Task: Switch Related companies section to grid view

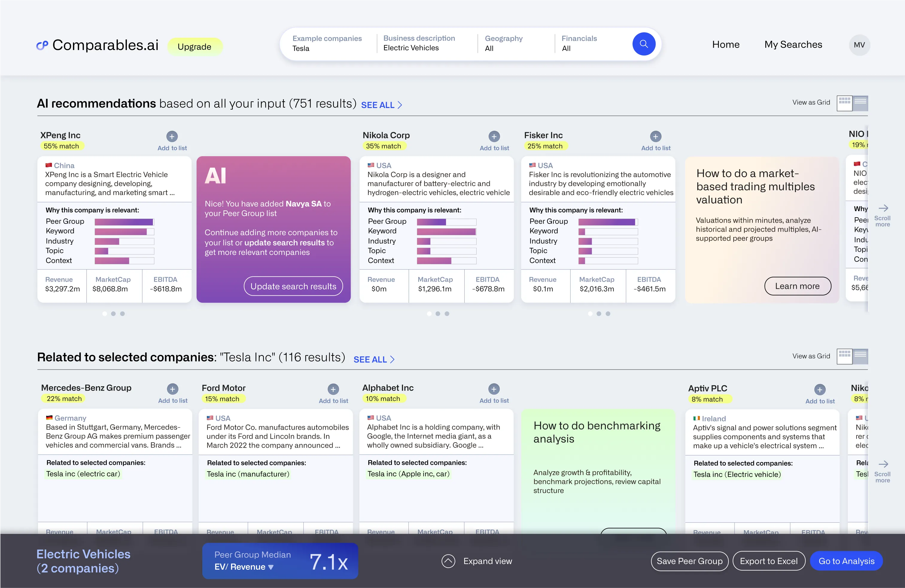Action: pyautogui.click(x=844, y=356)
